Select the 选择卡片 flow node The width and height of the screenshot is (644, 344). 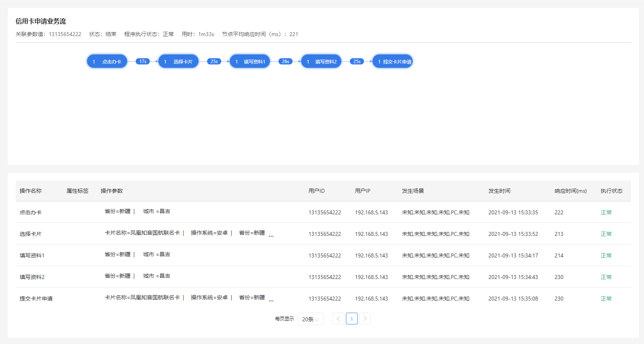178,62
